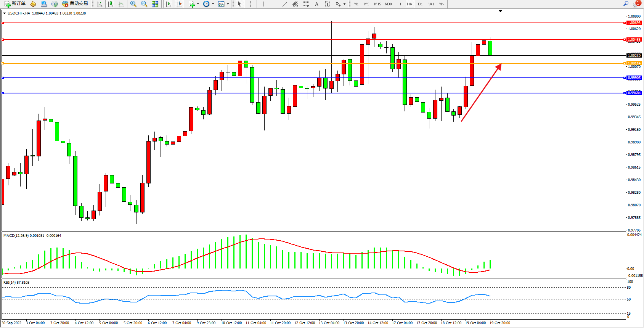Switch to the D1 timeframe

tap(420, 4)
